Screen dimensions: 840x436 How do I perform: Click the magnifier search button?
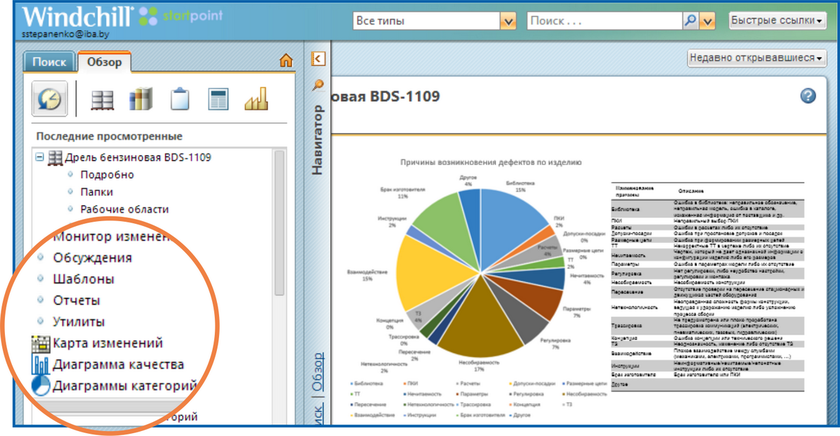click(690, 21)
